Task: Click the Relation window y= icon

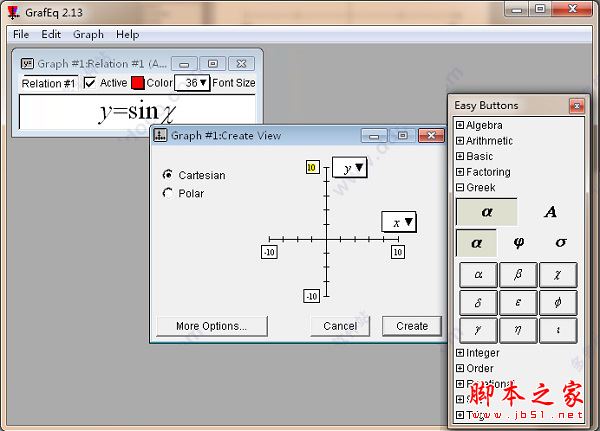Action: 27,63
